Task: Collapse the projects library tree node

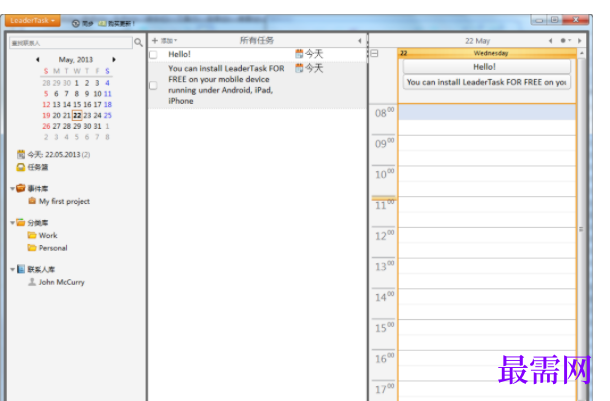Action: coord(12,189)
